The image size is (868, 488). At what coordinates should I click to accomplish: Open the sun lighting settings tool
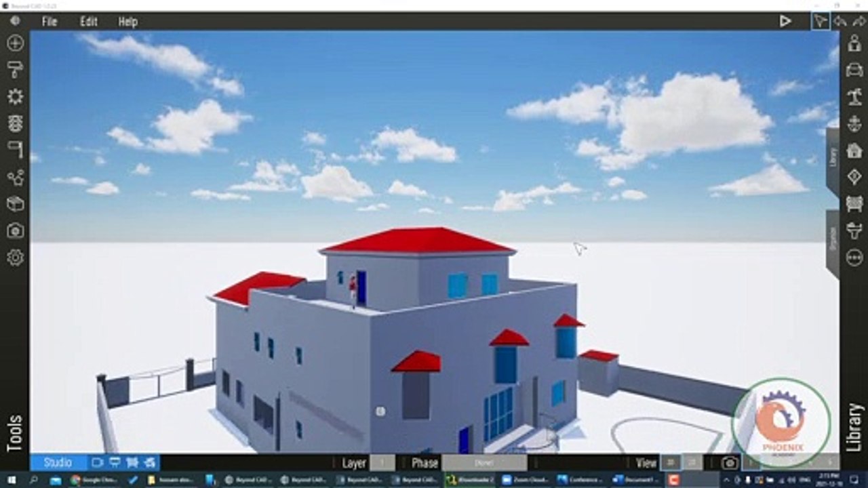point(15,96)
